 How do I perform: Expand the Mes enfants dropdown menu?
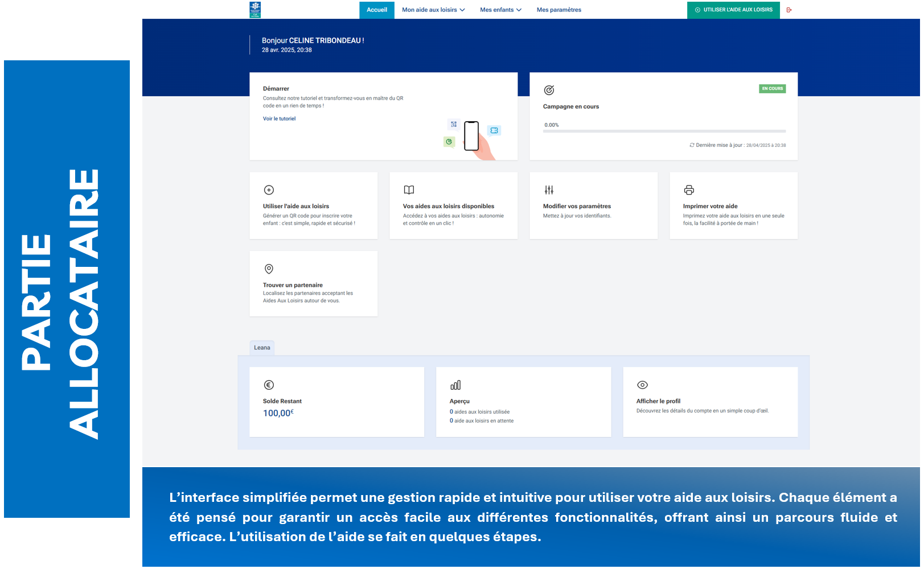click(x=500, y=10)
